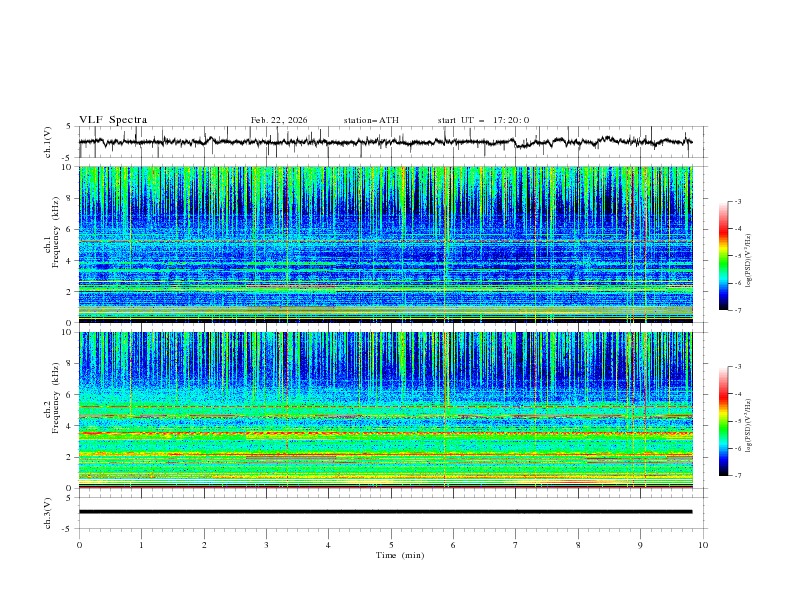Click inside the ch.2 spectrogram panel
Screen dimensions: 792x612
[385, 410]
